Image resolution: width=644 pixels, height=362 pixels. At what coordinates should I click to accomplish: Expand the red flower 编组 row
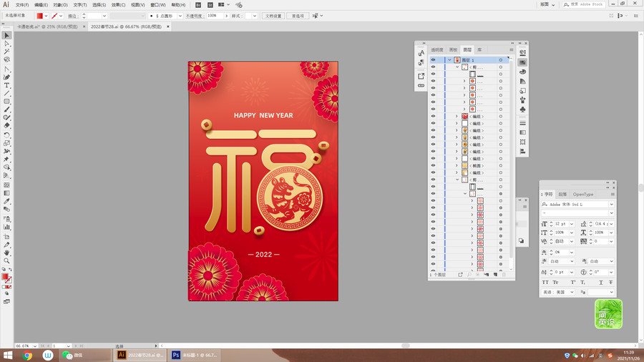click(457, 116)
